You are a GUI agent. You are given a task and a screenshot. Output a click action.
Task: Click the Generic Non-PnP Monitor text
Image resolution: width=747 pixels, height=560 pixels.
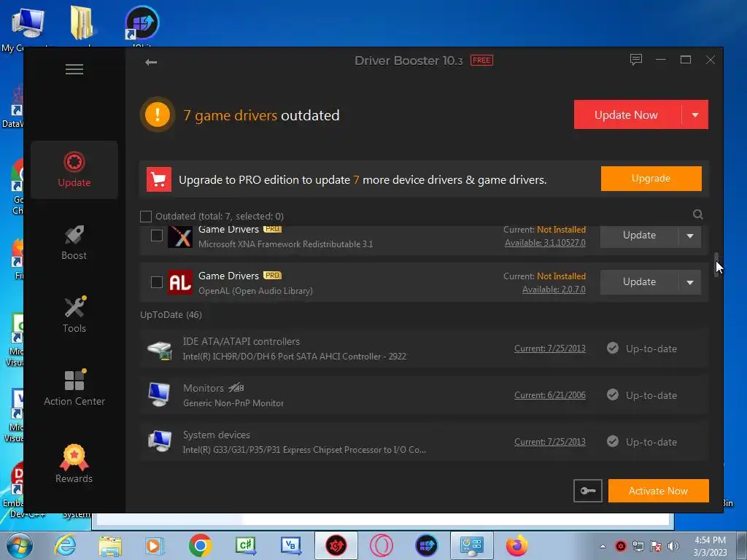tap(233, 403)
